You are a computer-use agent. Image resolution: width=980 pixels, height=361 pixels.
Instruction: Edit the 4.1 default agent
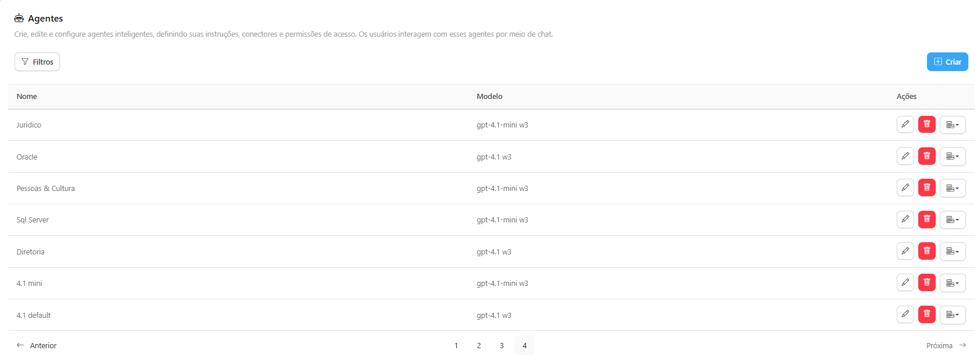point(905,314)
